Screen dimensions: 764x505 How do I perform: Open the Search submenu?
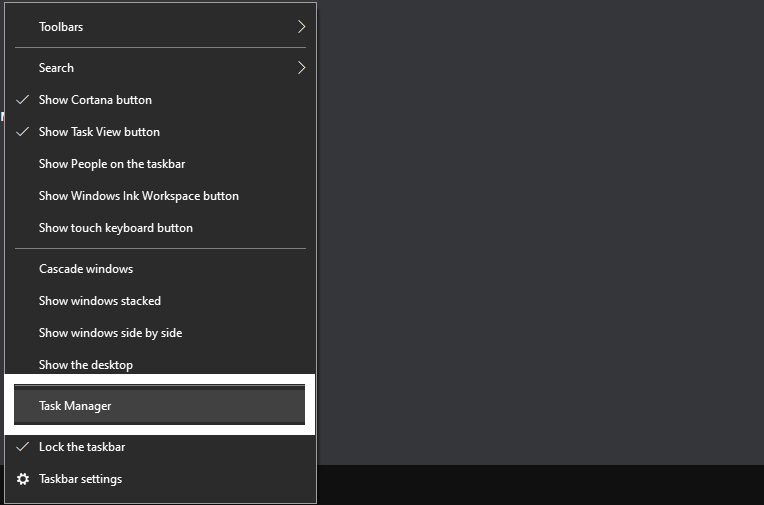(x=160, y=68)
